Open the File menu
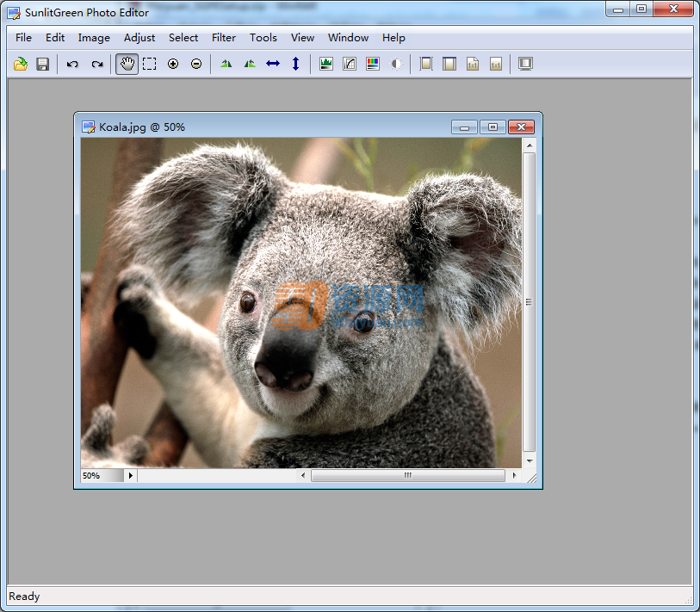700x612 pixels. pyautogui.click(x=23, y=38)
